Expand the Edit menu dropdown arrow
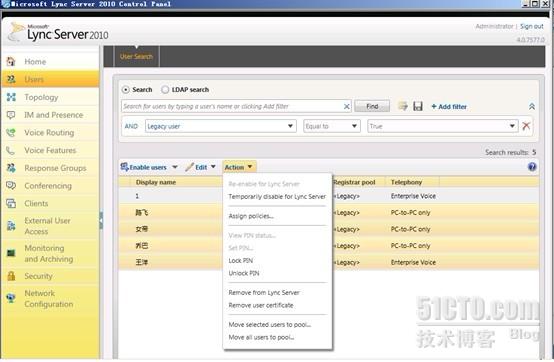Screen dimensions: 554x362 [213, 167]
